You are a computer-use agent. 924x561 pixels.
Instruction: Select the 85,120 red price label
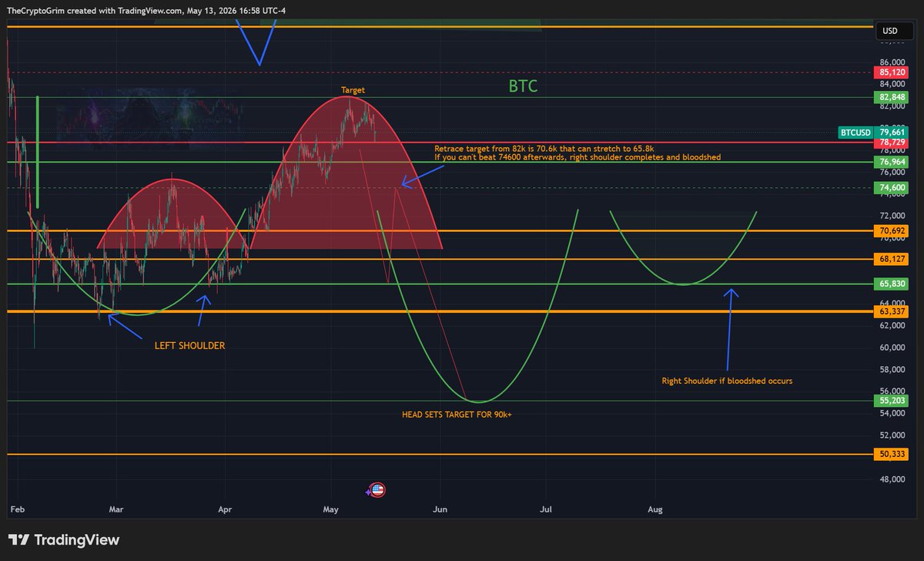[x=890, y=72]
